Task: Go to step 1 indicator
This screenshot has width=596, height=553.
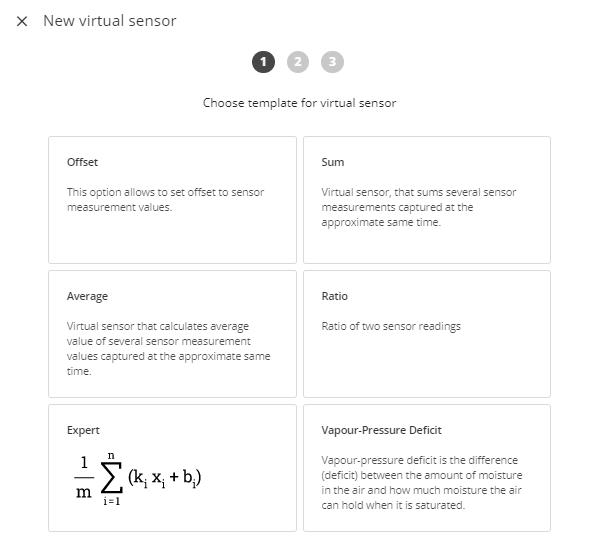Action: pyautogui.click(x=263, y=62)
